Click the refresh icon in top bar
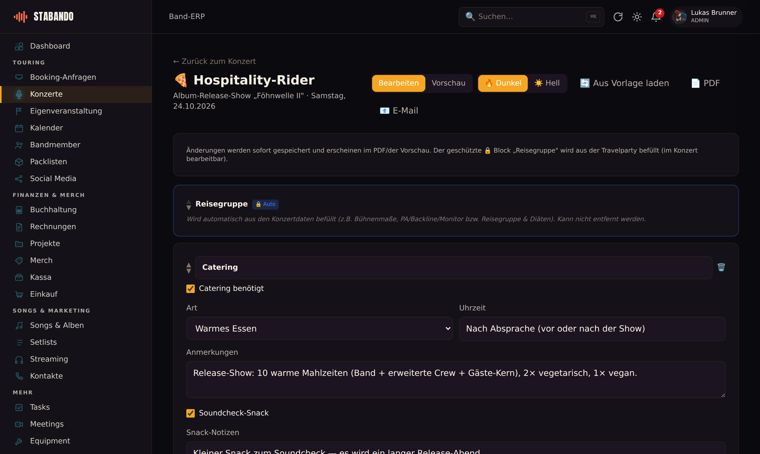 tap(618, 16)
